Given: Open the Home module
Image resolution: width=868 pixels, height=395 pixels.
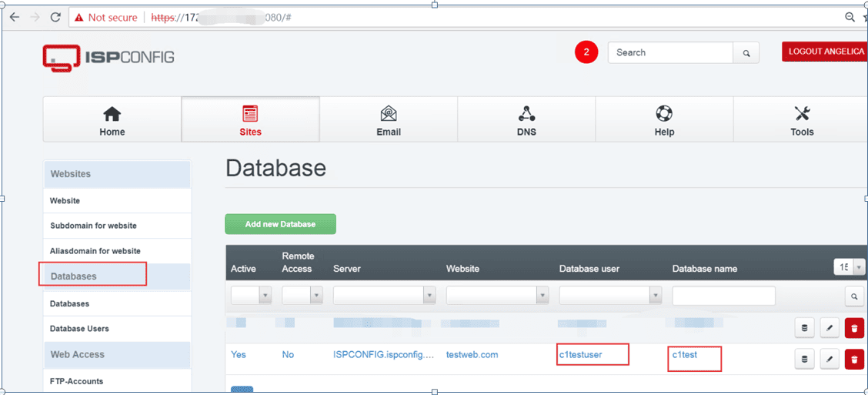Looking at the screenshot, I should 112,119.
